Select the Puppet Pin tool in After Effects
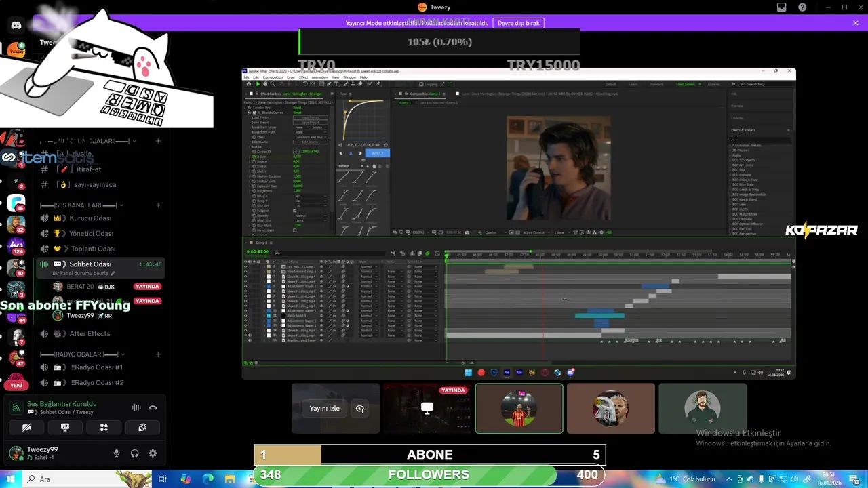This screenshot has height=488, width=868. pos(378,84)
